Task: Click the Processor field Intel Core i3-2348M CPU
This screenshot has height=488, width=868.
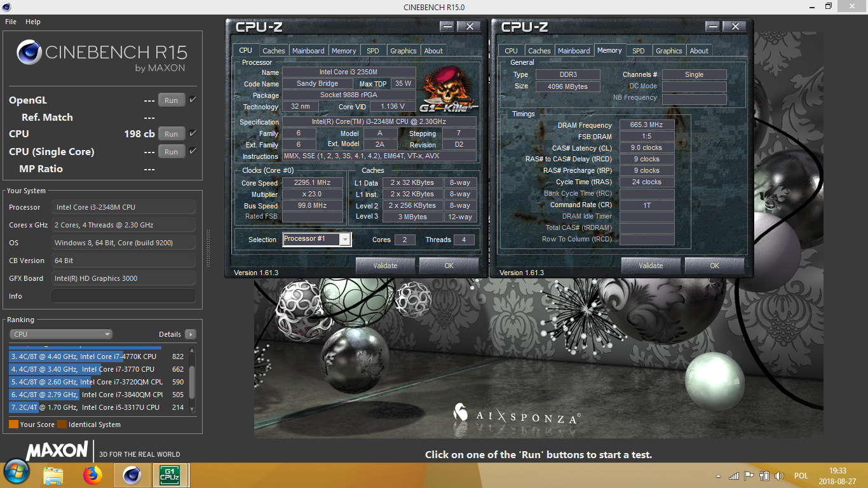Action: [123, 207]
